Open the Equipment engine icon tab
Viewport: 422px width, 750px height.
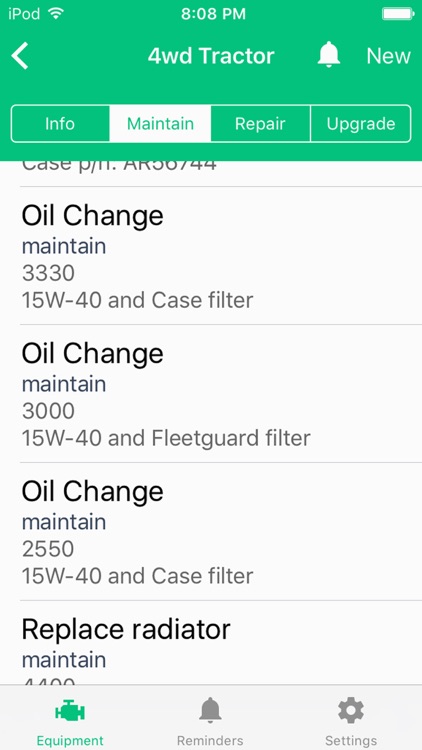[x=70, y=712]
